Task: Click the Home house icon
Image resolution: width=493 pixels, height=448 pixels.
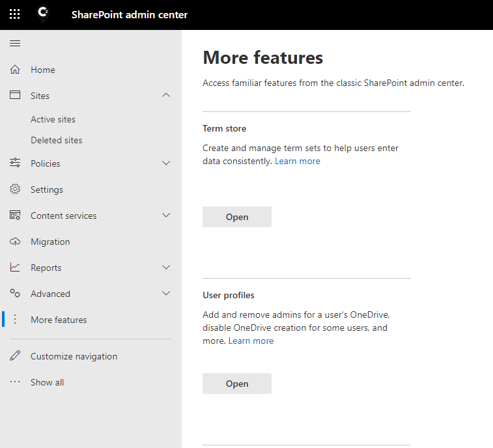Action: pyautogui.click(x=15, y=70)
